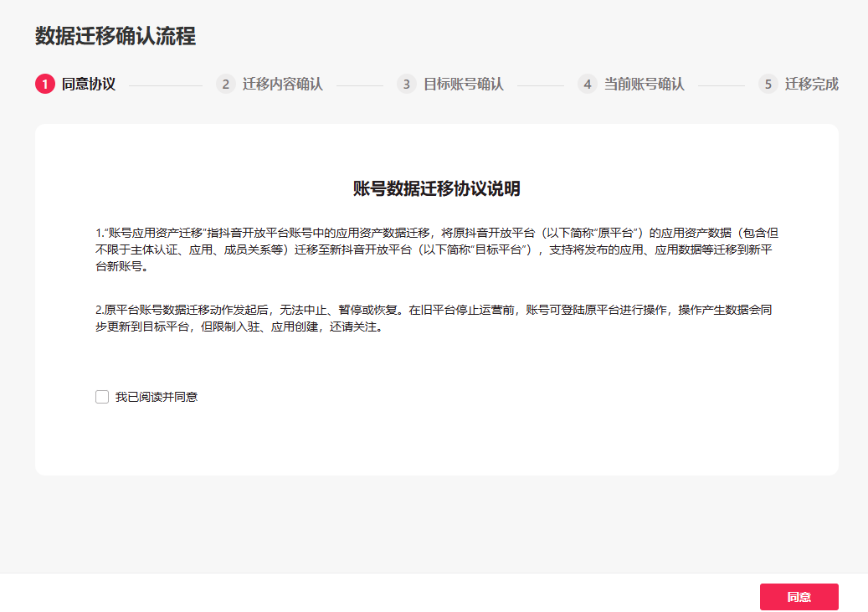Tick the 我已阅读并同意 checkbox box
This screenshot has width=868, height=612.
click(102, 397)
